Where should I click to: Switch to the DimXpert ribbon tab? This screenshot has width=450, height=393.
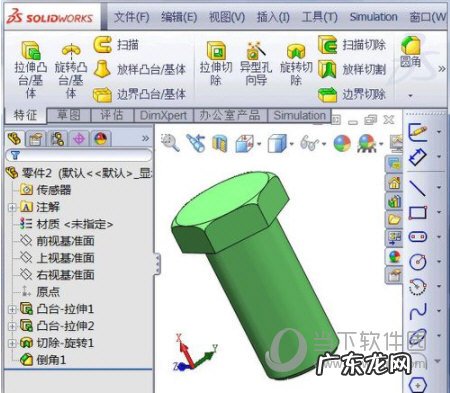pyautogui.click(x=163, y=115)
